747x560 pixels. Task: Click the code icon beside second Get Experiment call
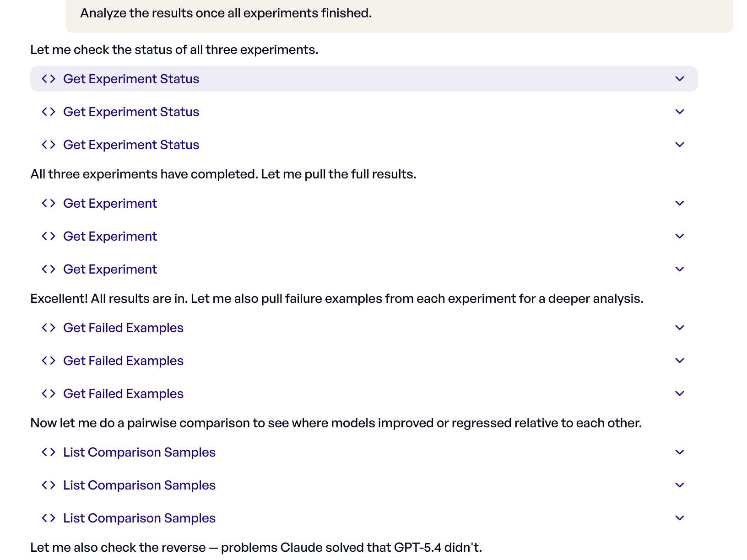(x=48, y=236)
